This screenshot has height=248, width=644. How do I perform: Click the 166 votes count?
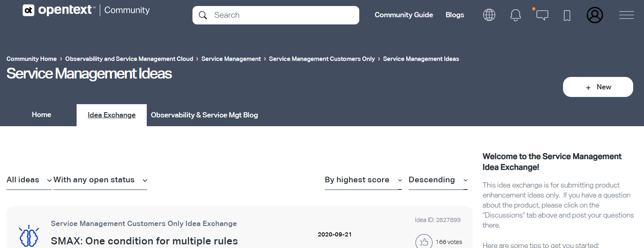(449, 242)
